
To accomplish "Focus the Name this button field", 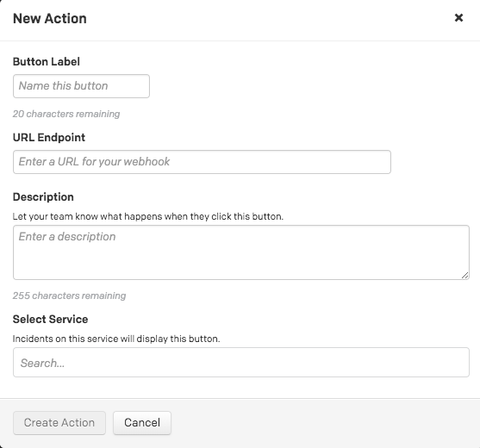I will tap(81, 86).
